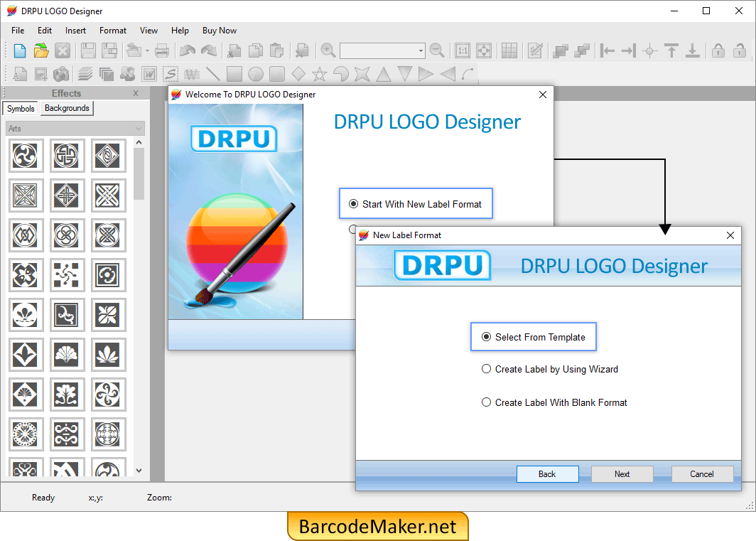Select the Signature S icon
The width and height of the screenshot is (756, 541).
pyautogui.click(x=171, y=74)
